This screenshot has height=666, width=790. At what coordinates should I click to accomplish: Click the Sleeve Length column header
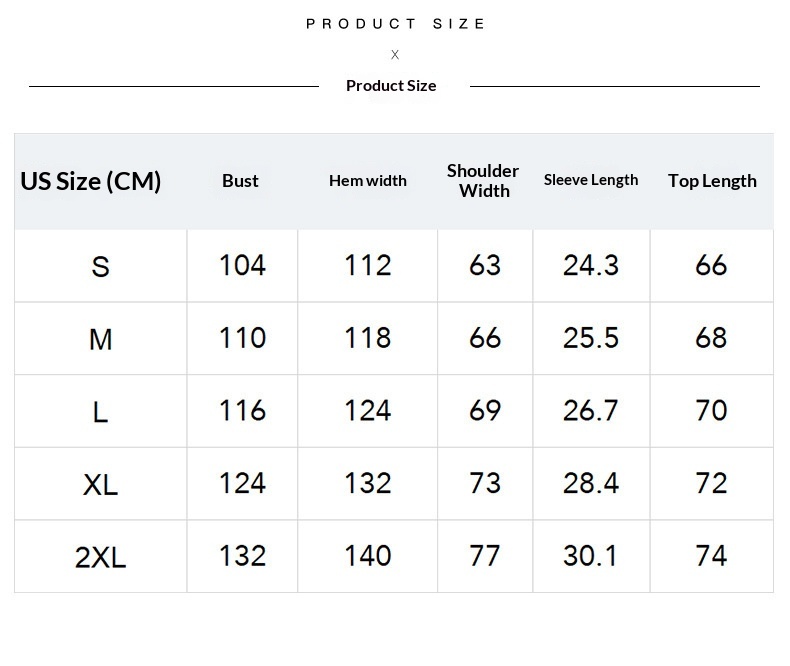591,180
